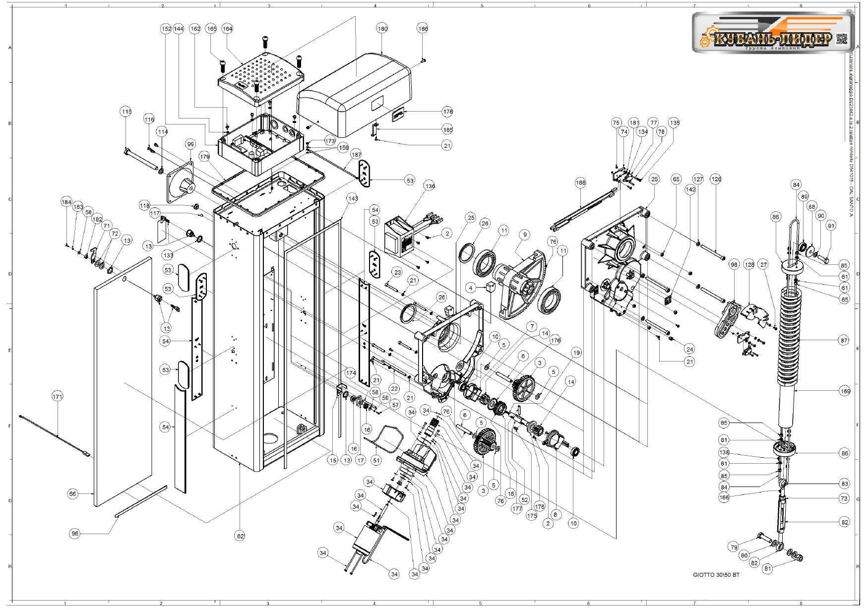Click the callout circle numbered 168
This screenshot has height=610, width=868.
pyautogui.click(x=580, y=183)
